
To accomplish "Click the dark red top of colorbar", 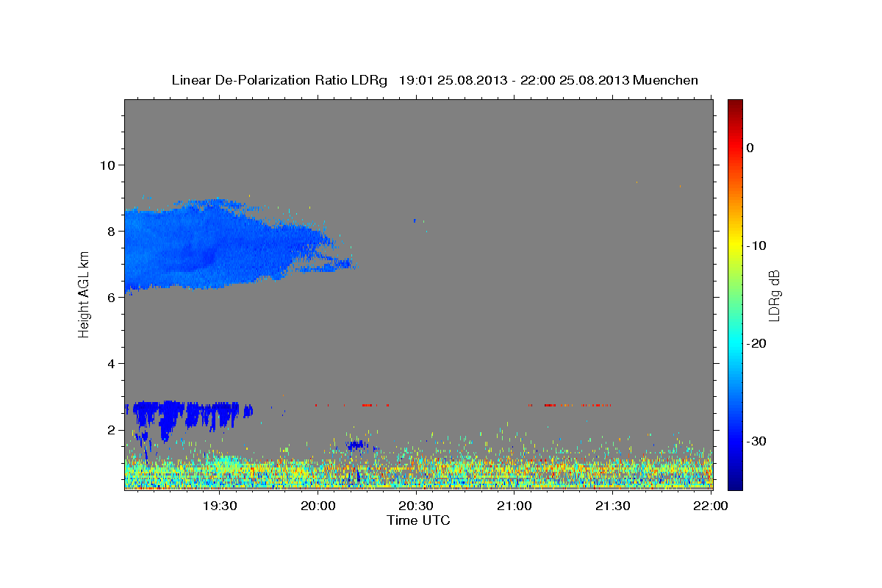I will coord(735,104).
